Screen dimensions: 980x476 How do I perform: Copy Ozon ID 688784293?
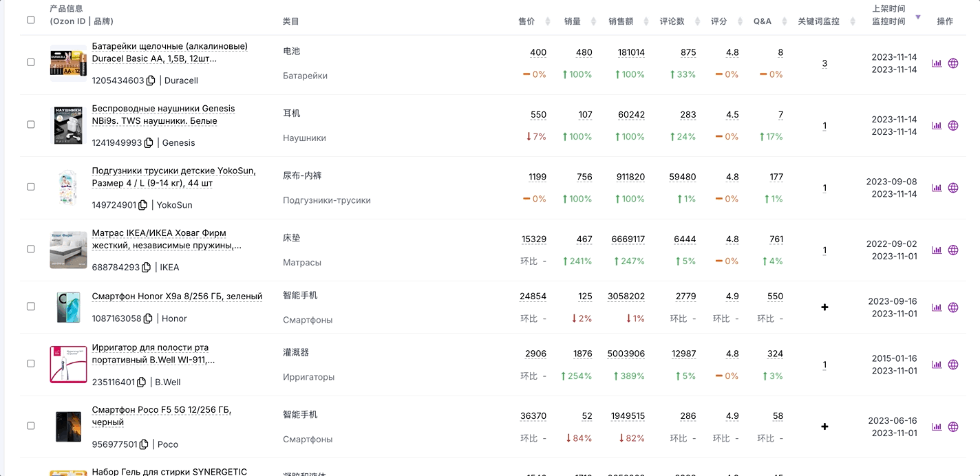click(x=146, y=267)
